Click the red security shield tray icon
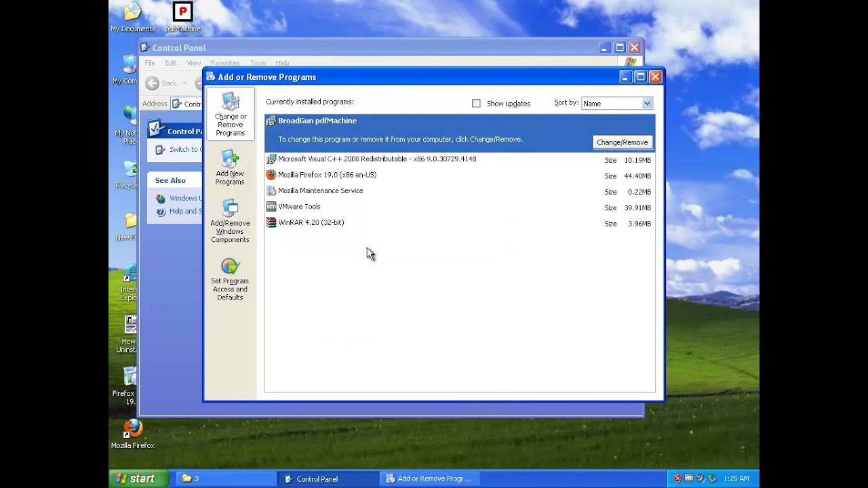 pos(677,479)
